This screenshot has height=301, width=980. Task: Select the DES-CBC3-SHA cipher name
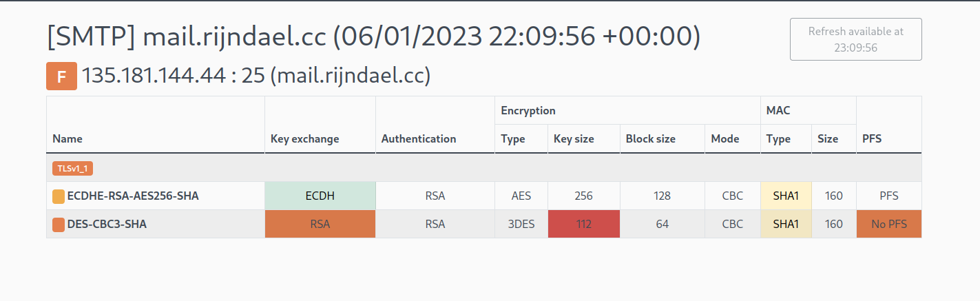click(x=107, y=225)
